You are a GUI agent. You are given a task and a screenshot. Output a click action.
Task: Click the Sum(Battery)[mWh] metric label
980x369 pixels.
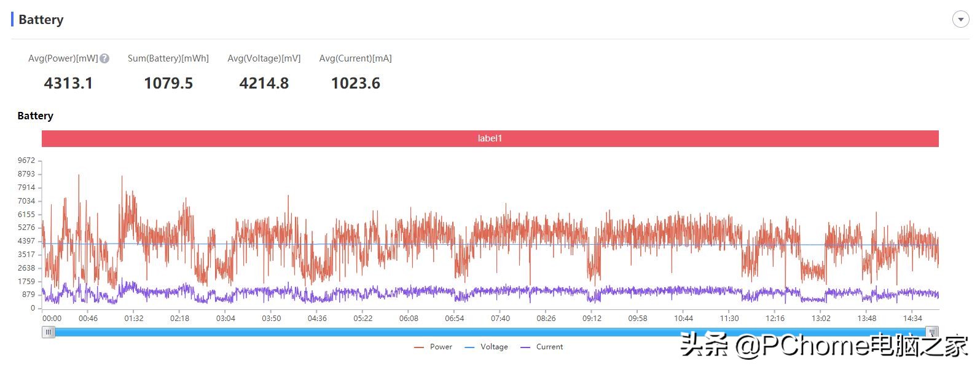coord(168,58)
